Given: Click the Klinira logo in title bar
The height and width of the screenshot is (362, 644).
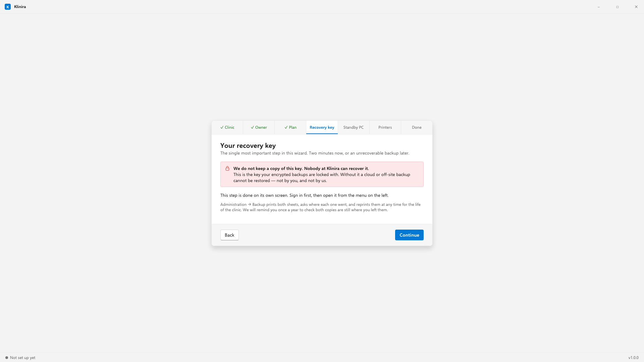Looking at the screenshot, I should click(7, 7).
